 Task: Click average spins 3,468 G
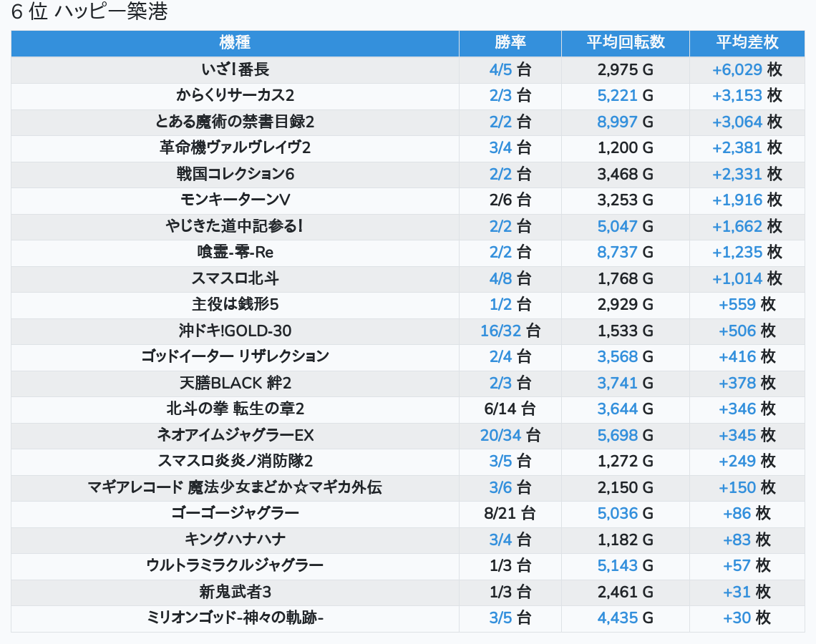626,174
